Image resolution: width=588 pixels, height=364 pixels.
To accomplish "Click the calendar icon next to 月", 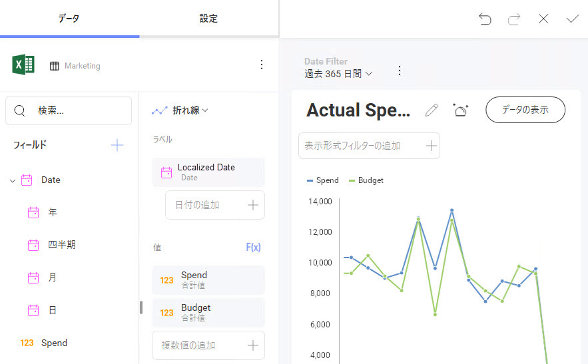I will (33, 277).
